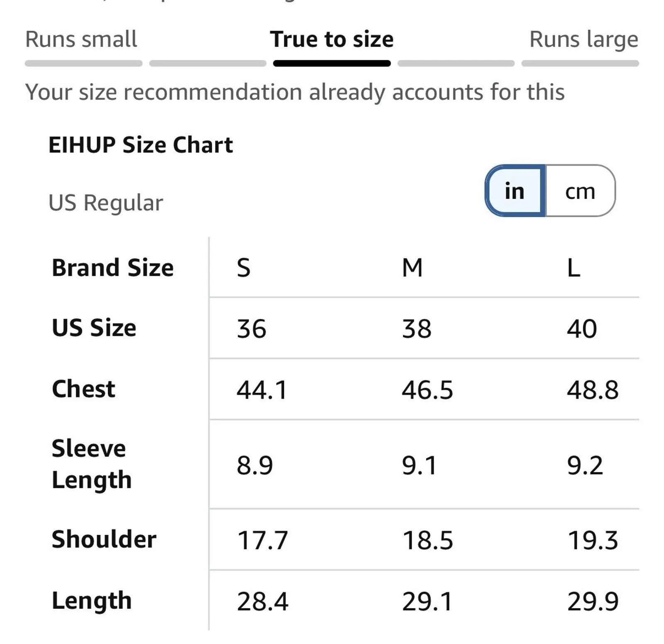Select the S brand size column header

pyautogui.click(x=244, y=268)
